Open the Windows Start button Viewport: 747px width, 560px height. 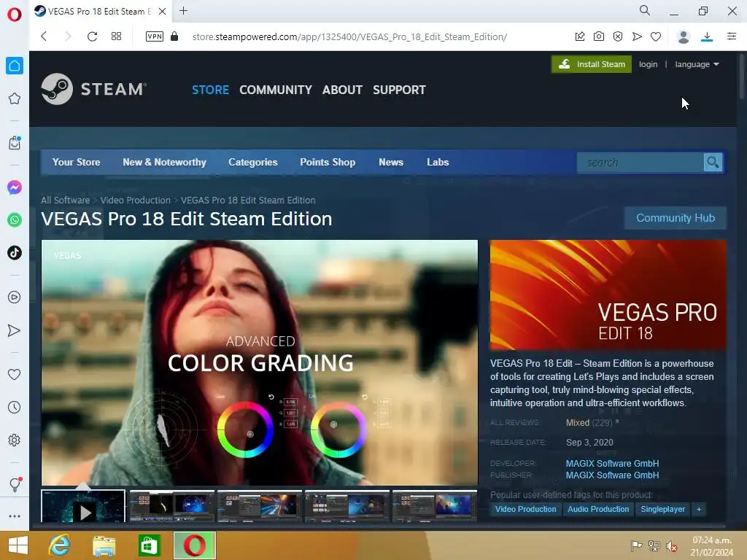point(18,545)
